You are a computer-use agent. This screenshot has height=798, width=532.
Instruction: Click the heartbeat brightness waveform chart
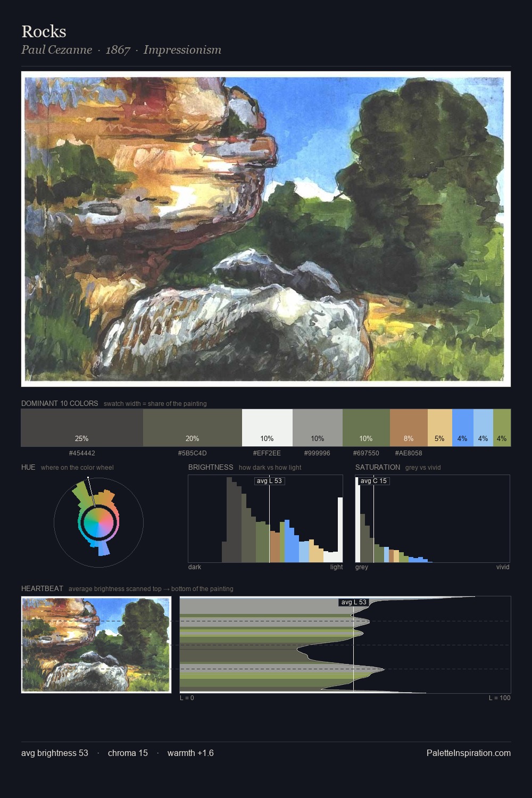pyautogui.click(x=345, y=645)
